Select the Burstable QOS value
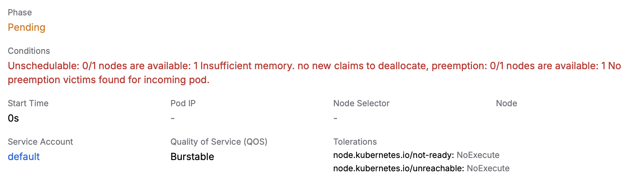Viewport: 644px width, 195px height. 192,157
